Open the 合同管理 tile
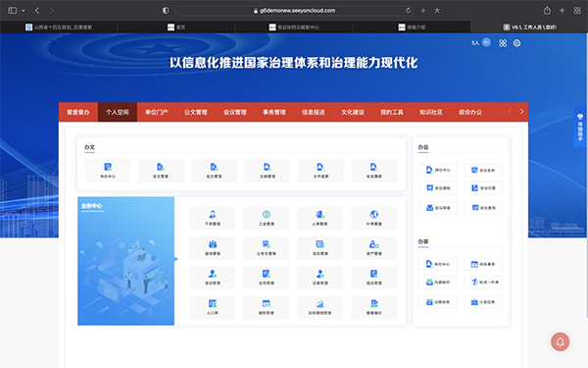588x368 pixels. click(267, 278)
